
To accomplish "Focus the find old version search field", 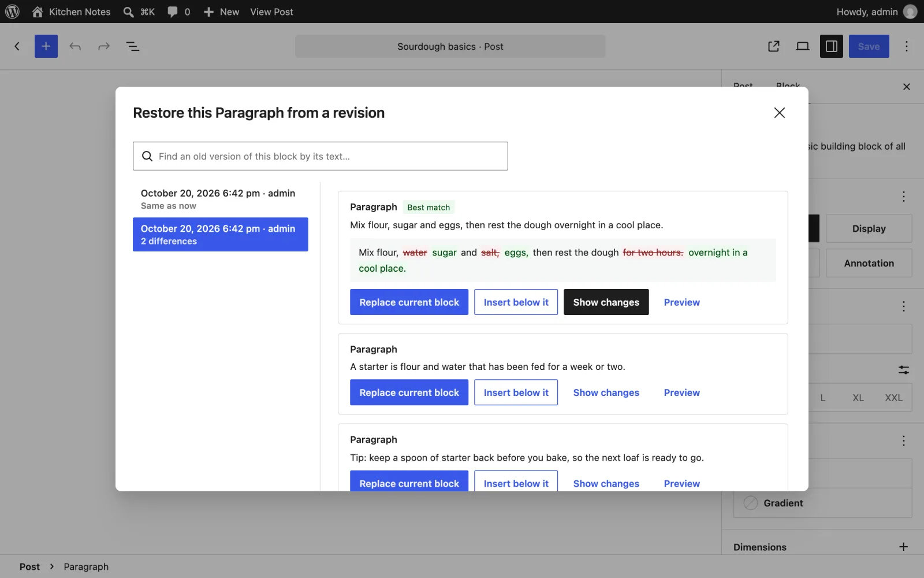I will pos(321,156).
